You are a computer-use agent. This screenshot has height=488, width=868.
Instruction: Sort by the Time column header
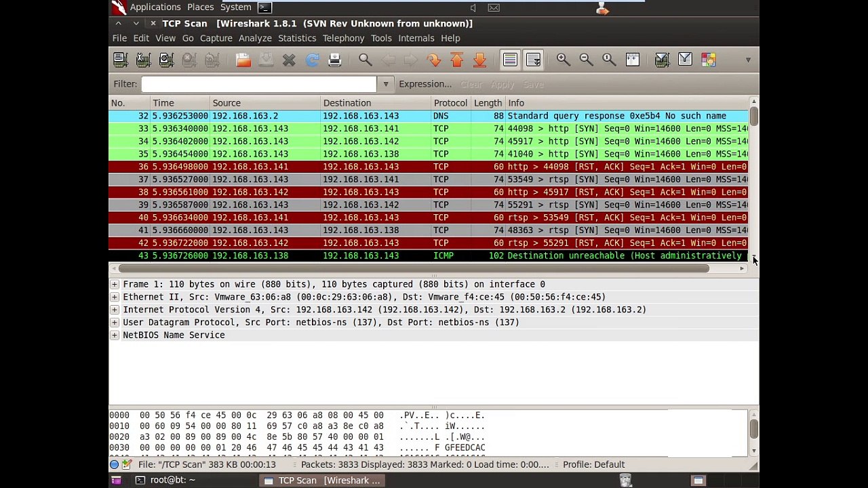click(x=180, y=103)
